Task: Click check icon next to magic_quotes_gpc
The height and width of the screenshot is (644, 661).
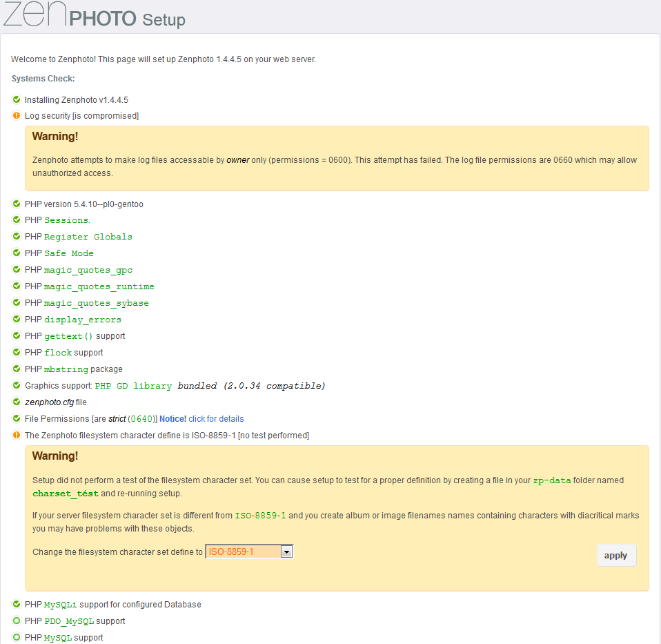Action: coord(17,269)
